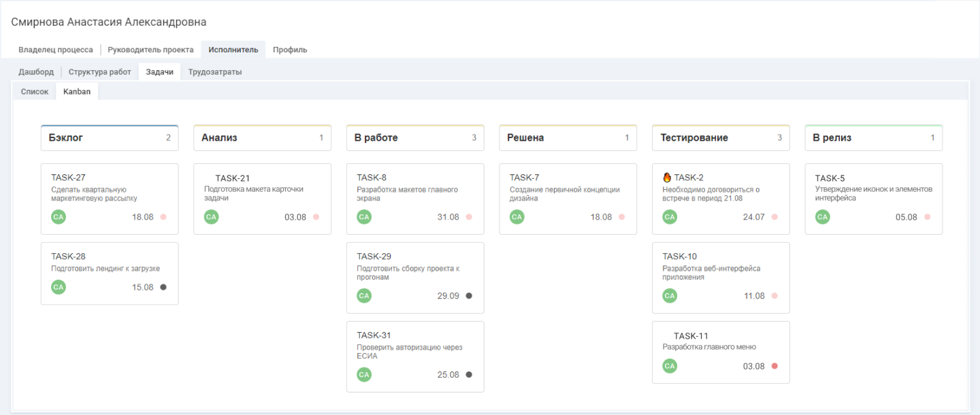Open the Трудозатраты tab
Image resolution: width=980 pixels, height=415 pixels.
pyautogui.click(x=215, y=71)
